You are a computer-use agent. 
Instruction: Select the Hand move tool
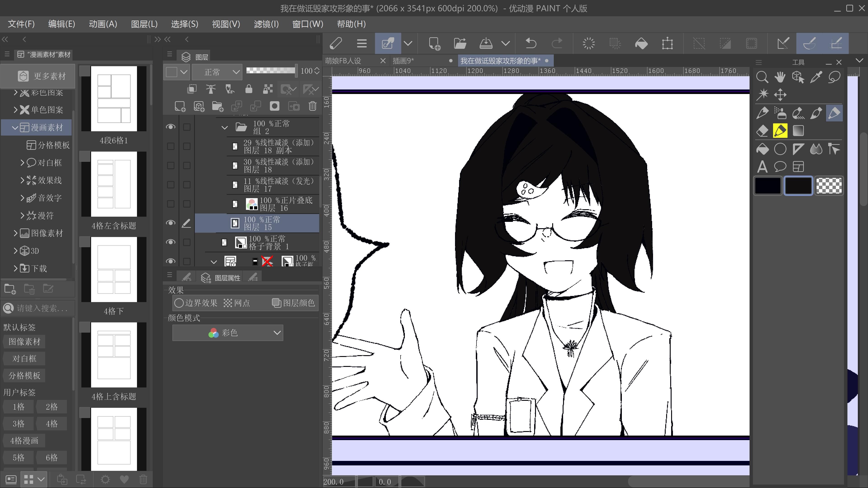click(x=780, y=77)
